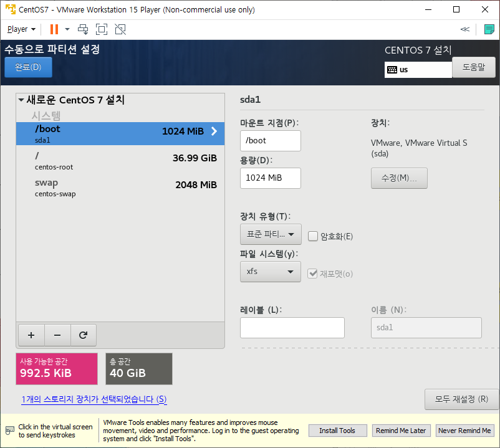Open the xfs file system dropdown
The height and width of the screenshot is (448, 500).
coord(271,272)
